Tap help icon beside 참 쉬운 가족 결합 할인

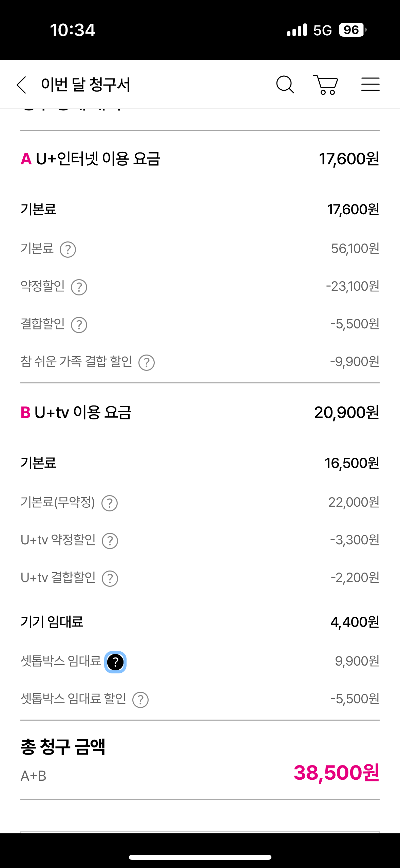coord(147,363)
